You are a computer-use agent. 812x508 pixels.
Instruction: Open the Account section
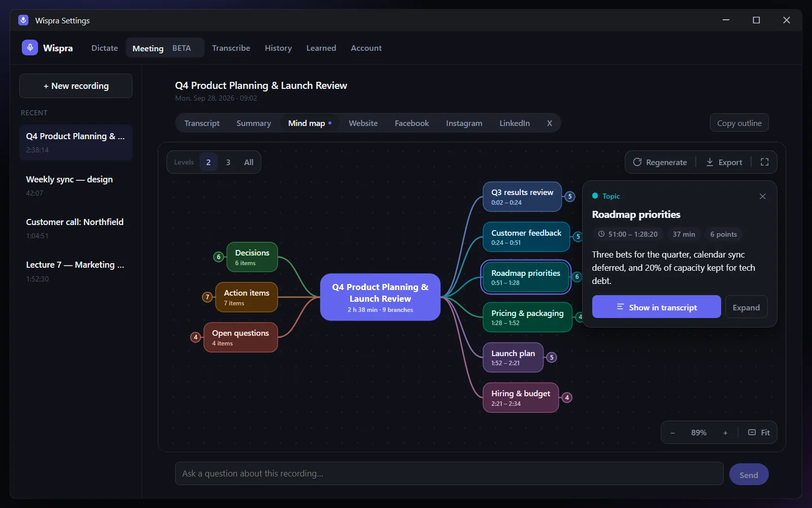click(x=366, y=48)
